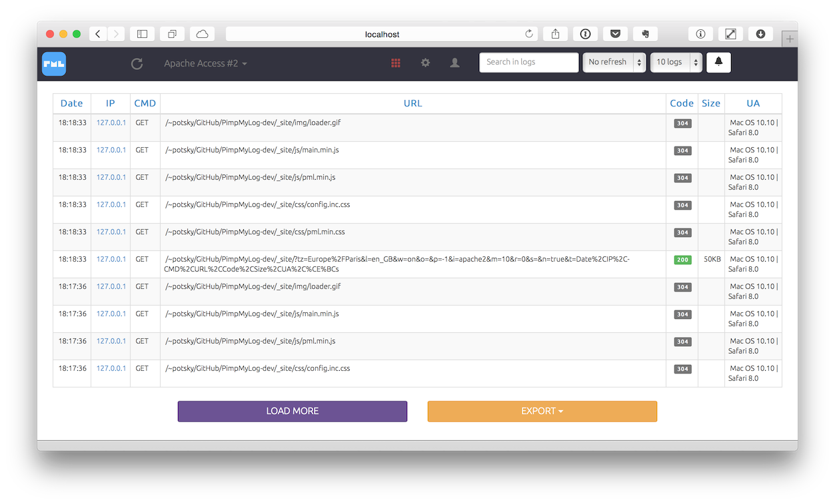Open the Apache Access #2 log selector
This screenshot has width=835, height=504.
click(206, 63)
